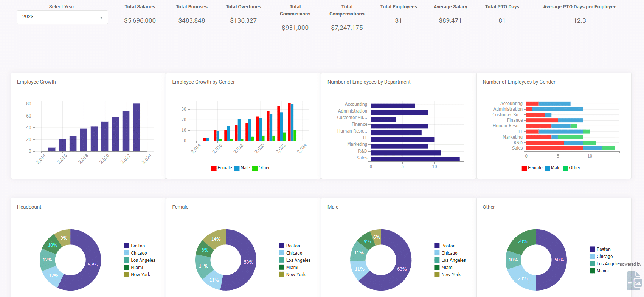Click Boston legend in Other donut chart
The height and width of the screenshot is (297, 644).
tap(600, 249)
